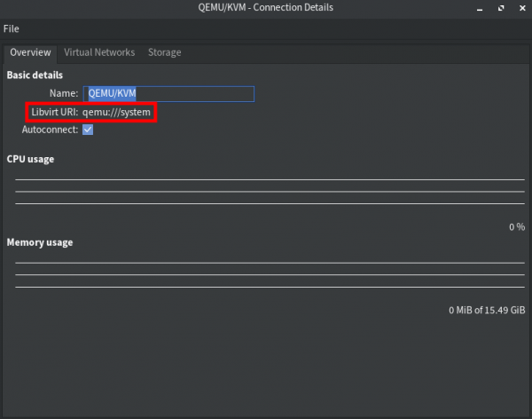Click the QEMU/KVM window title bar
This screenshot has width=532, height=419.
266,8
